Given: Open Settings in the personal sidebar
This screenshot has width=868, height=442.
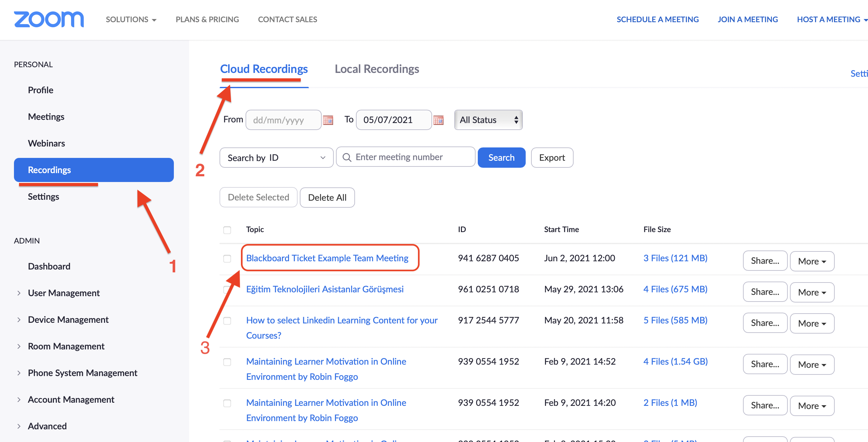Looking at the screenshot, I should click(x=43, y=196).
